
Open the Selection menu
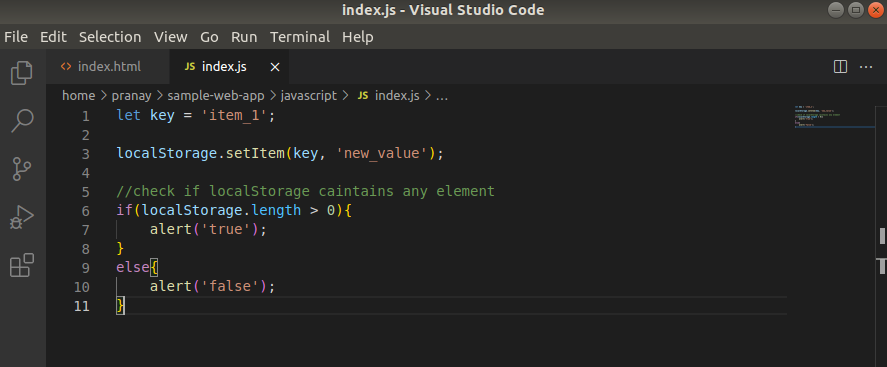click(110, 37)
